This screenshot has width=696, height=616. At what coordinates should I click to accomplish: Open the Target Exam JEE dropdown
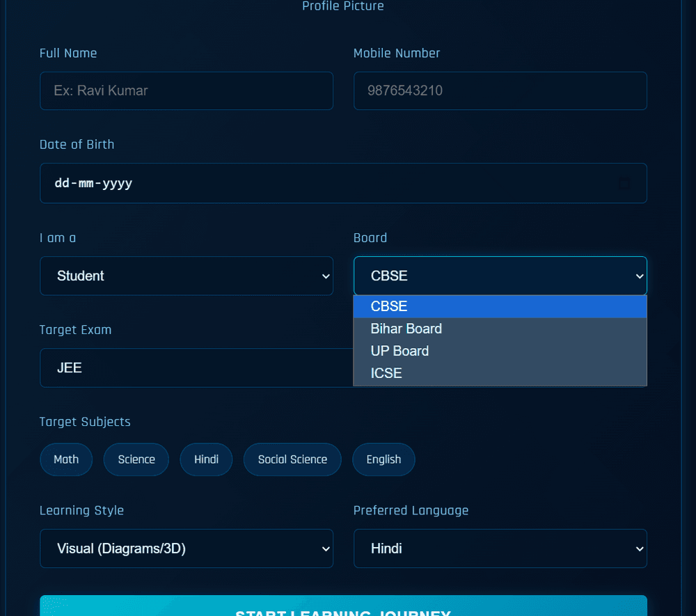[195, 368]
